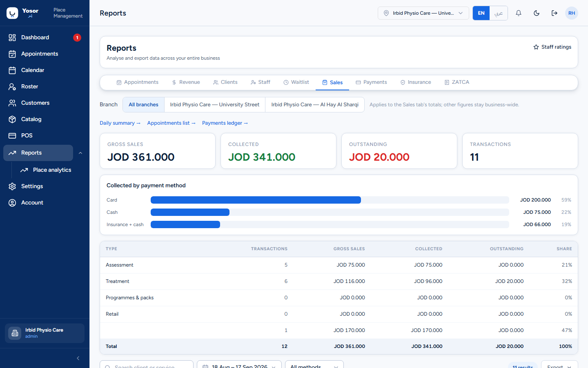The image size is (588, 368).
Task: Click the Card payment progress bar
Action: (330, 200)
